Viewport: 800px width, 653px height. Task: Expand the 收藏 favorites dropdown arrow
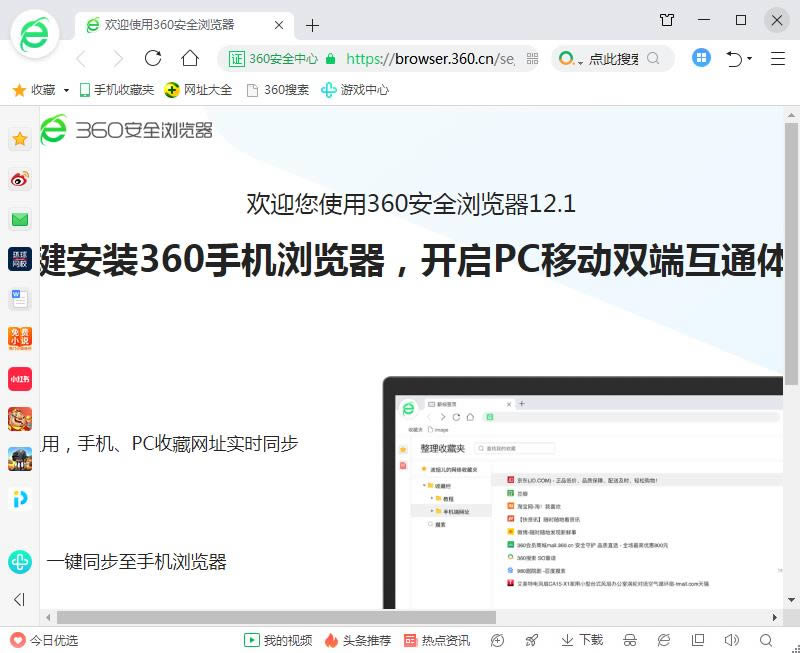coord(66,90)
